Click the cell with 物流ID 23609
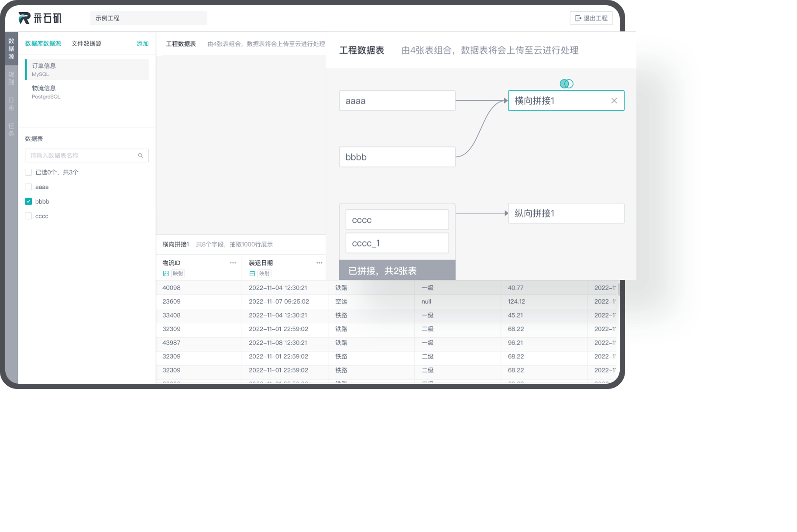 [x=199, y=301]
